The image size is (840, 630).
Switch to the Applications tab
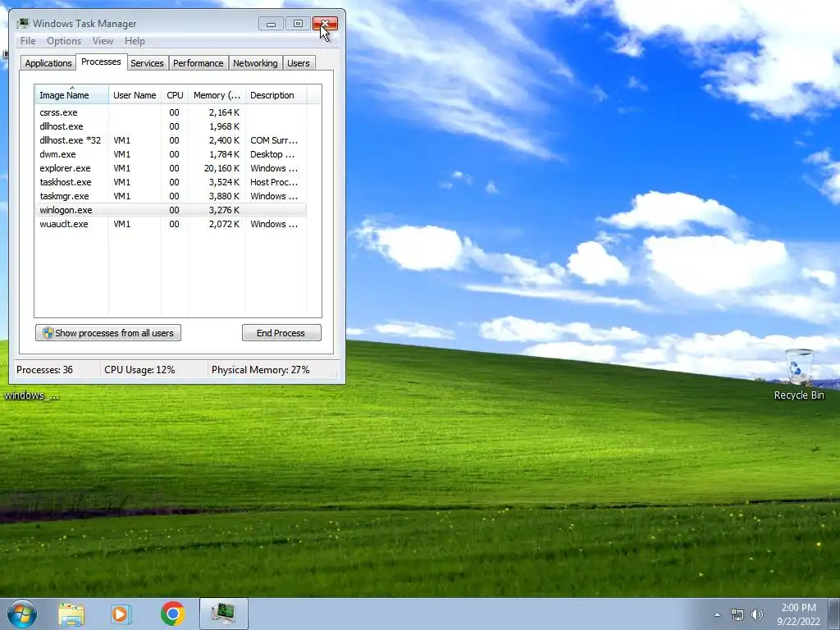[48, 63]
